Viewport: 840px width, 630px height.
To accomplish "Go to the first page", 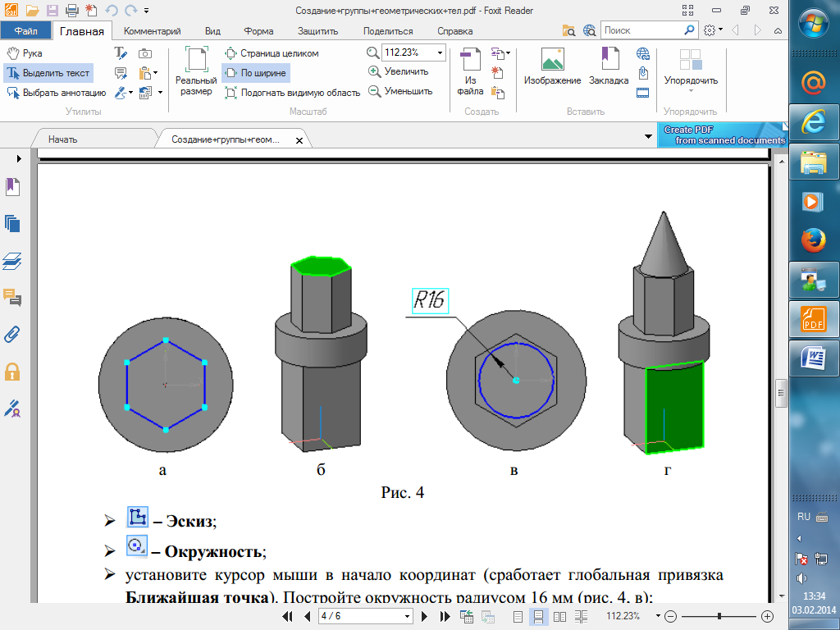I will (287, 616).
